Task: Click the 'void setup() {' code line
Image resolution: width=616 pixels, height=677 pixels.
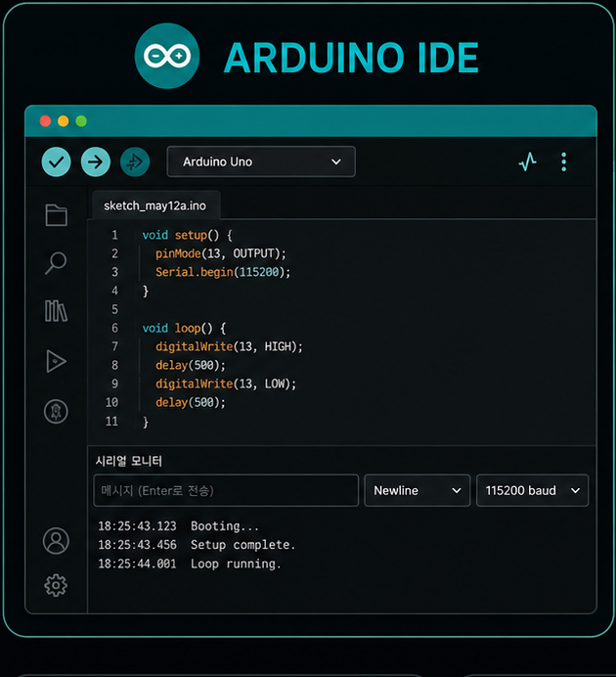Action: pyautogui.click(x=188, y=236)
